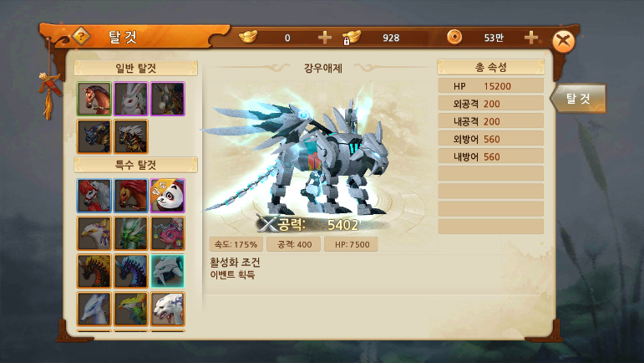
Task: Choose the white tiger mount
Action: 168,309
